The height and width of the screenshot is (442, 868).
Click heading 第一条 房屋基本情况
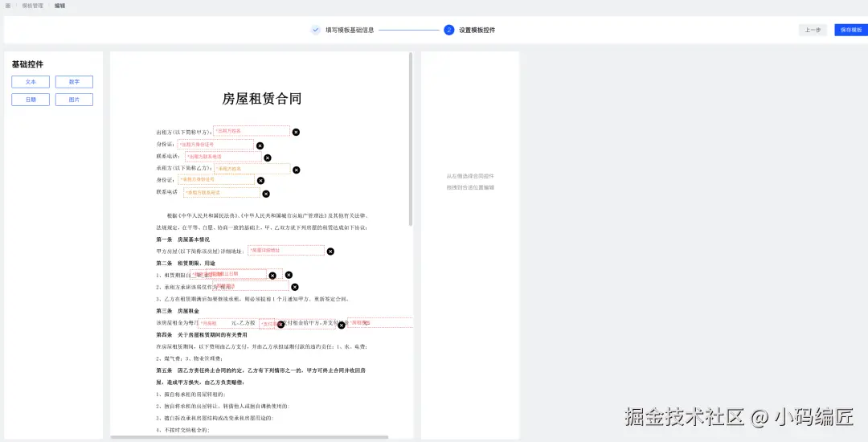point(182,239)
